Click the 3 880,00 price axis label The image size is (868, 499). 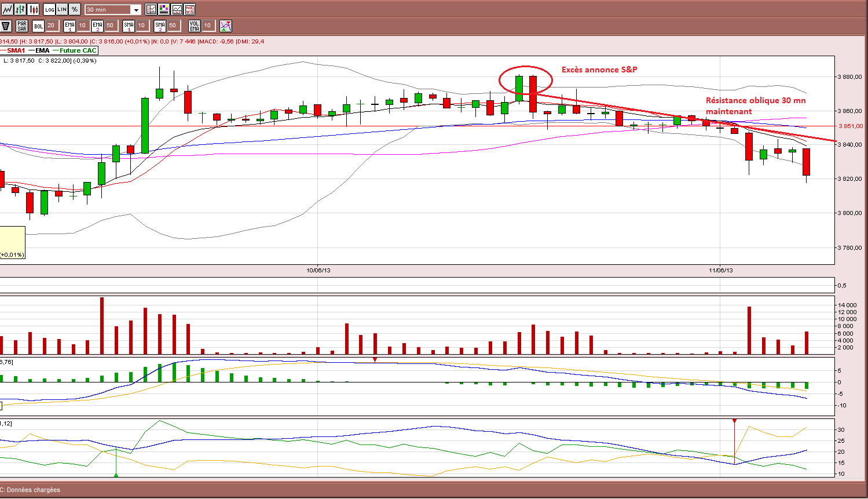point(850,77)
